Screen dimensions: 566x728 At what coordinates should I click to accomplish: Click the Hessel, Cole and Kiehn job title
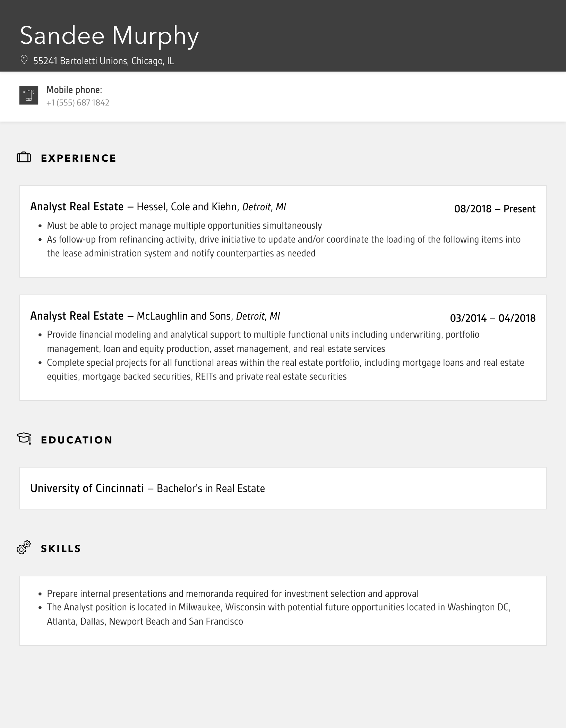[x=158, y=207]
